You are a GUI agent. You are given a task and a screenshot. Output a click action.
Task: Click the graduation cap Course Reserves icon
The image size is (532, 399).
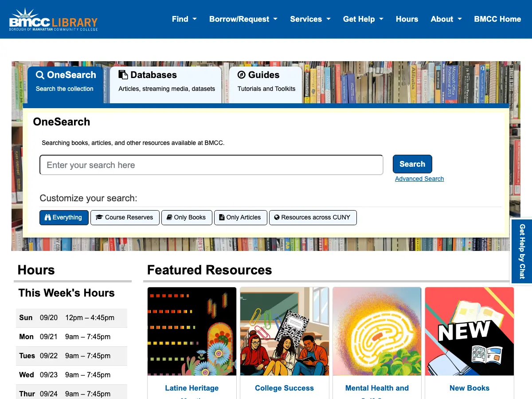pyautogui.click(x=99, y=217)
